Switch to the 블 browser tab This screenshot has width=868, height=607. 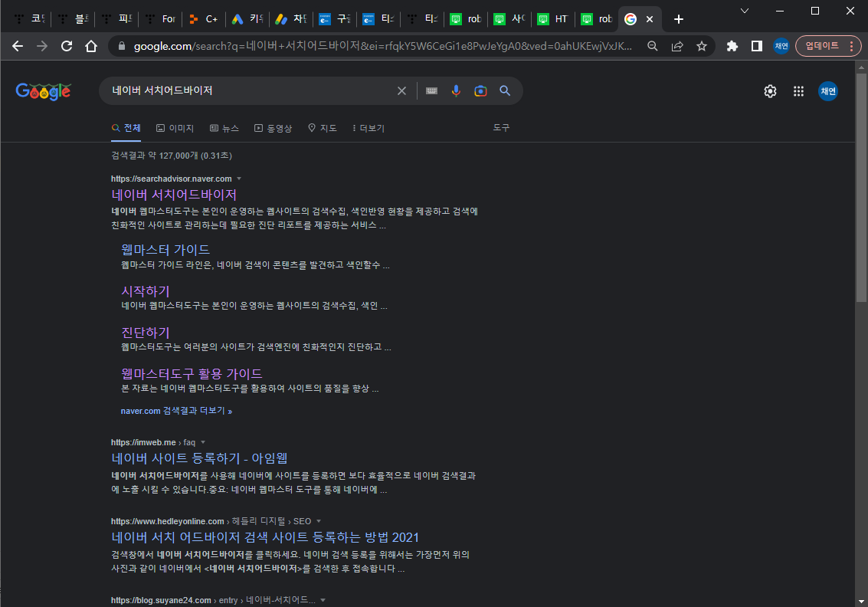tap(73, 19)
